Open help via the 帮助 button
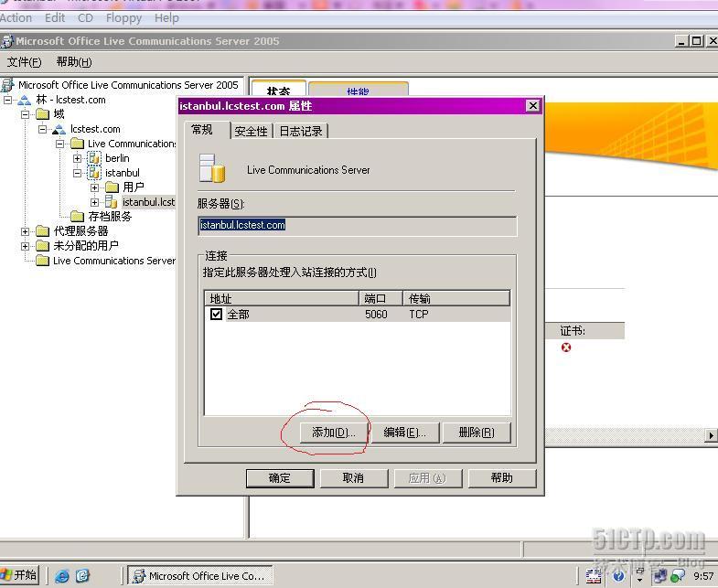This screenshot has height=588, width=718. coord(502,478)
